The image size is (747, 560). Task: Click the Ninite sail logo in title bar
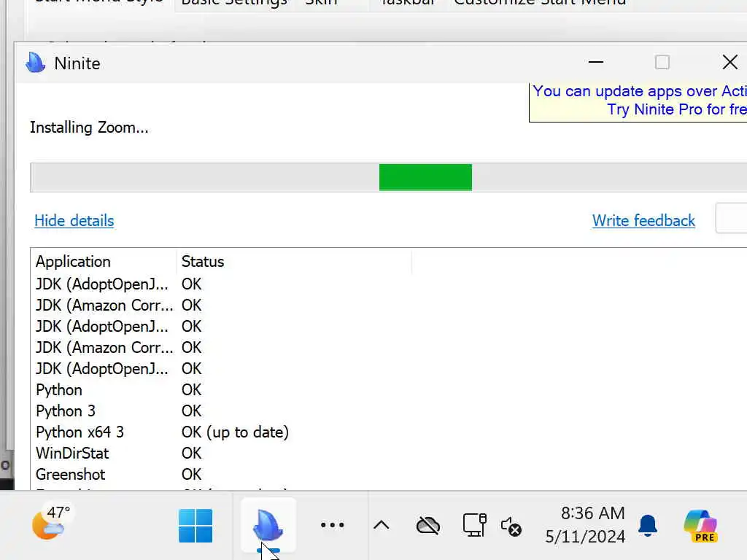click(35, 63)
